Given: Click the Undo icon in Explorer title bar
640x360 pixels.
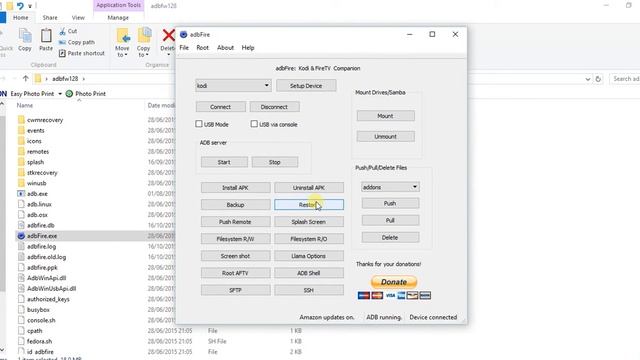Looking at the screenshot, I should (x=20, y=6).
